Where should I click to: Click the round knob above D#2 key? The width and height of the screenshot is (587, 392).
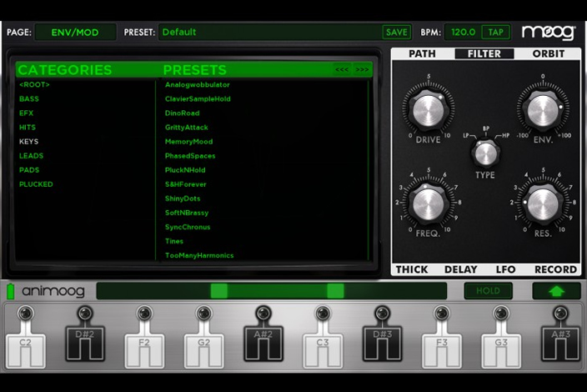(85, 313)
